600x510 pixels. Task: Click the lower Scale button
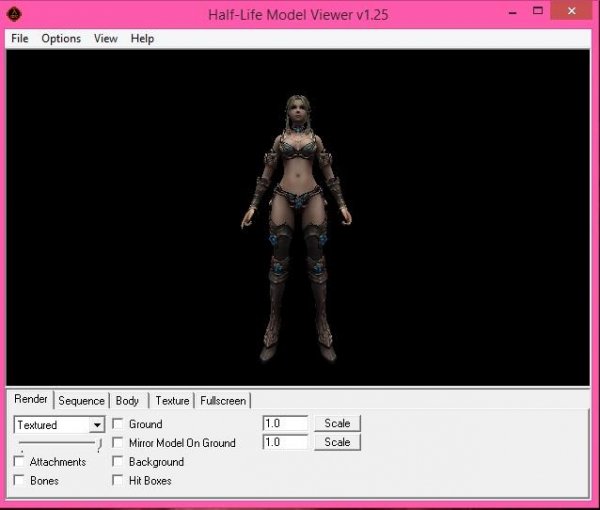[337, 442]
